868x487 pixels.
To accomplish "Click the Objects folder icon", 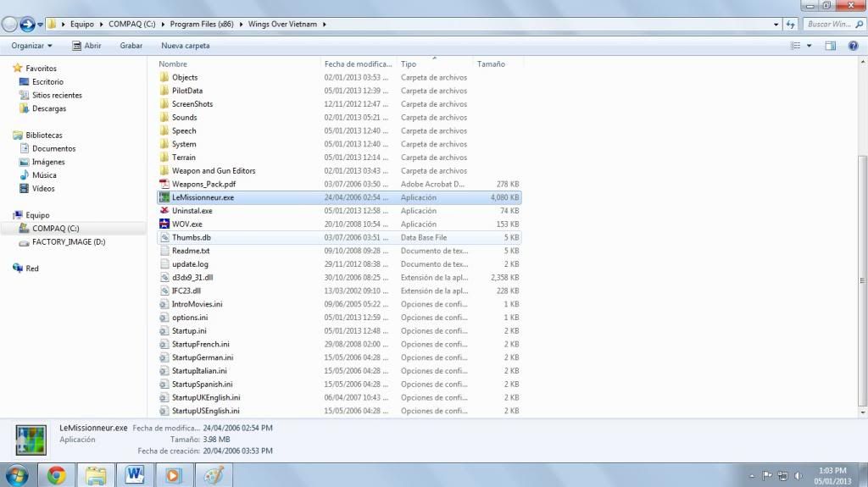I will [x=164, y=77].
